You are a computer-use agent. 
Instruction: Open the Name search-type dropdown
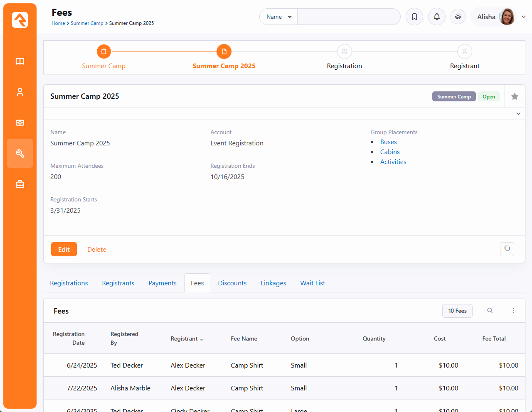coord(278,17)
